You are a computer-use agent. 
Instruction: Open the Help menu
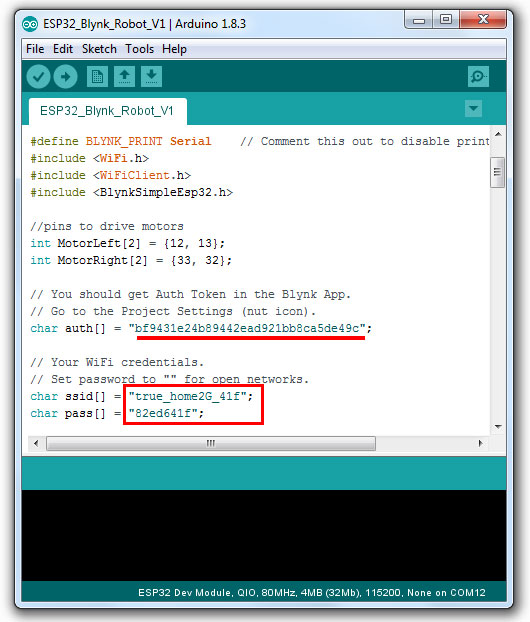[x=174, y=49]
